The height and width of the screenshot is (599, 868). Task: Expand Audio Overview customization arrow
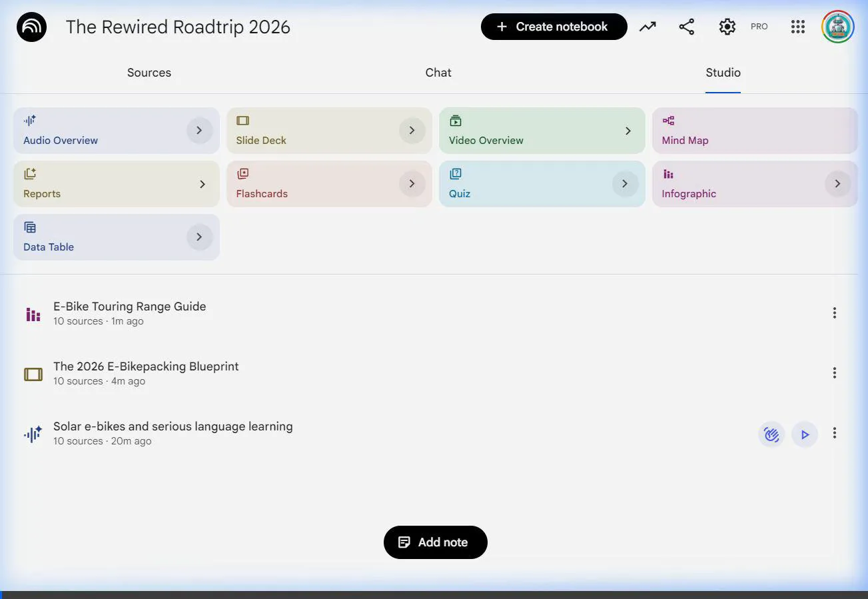(x=199, y=131)
